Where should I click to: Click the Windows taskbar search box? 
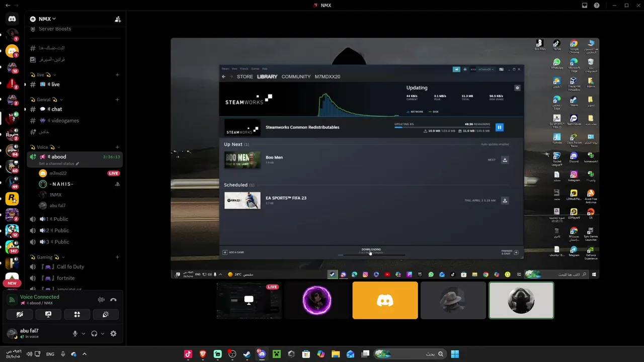pyautogui.click(x=410, y=354)
